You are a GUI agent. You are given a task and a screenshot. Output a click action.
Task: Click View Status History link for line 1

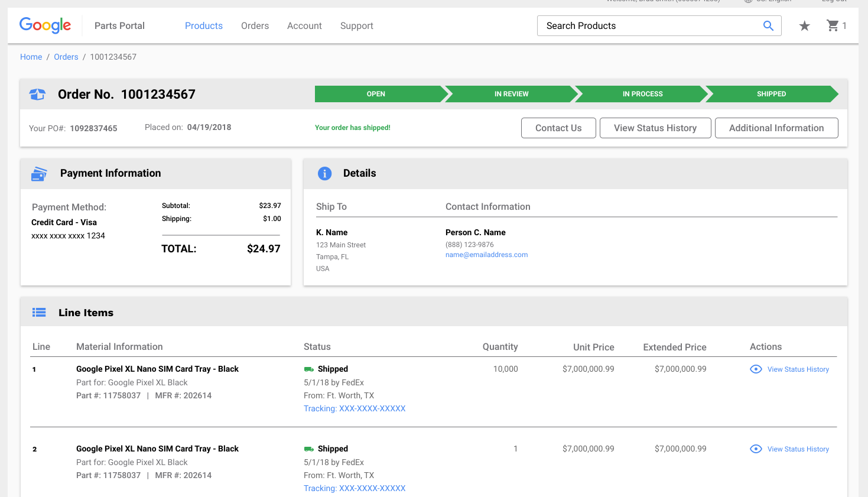coord(798,369)
